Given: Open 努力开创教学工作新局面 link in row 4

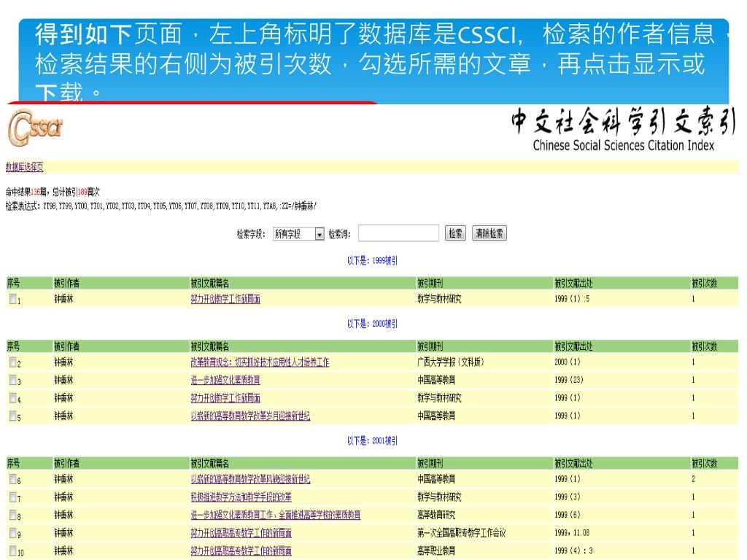Looking at the screenshot, I should coord(225,398).
